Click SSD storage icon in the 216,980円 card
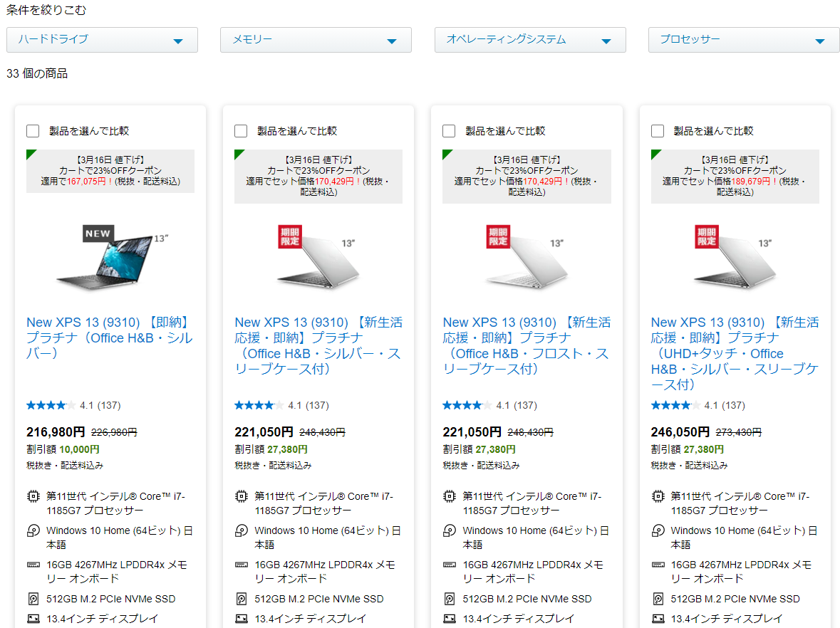840x628 pixels. pyautogui.click(x=33, y=599)
